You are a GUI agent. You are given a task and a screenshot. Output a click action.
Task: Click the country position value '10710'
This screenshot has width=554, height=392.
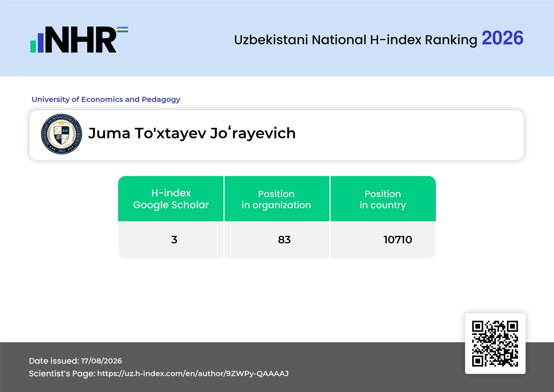click(398, 240)
